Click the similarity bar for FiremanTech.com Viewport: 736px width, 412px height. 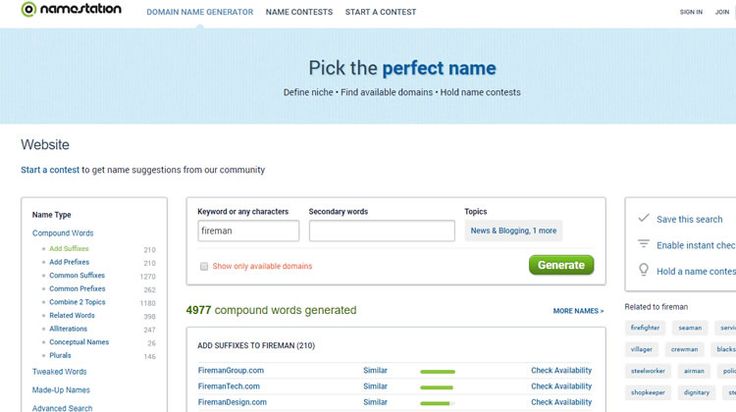[x=437, y=387]
